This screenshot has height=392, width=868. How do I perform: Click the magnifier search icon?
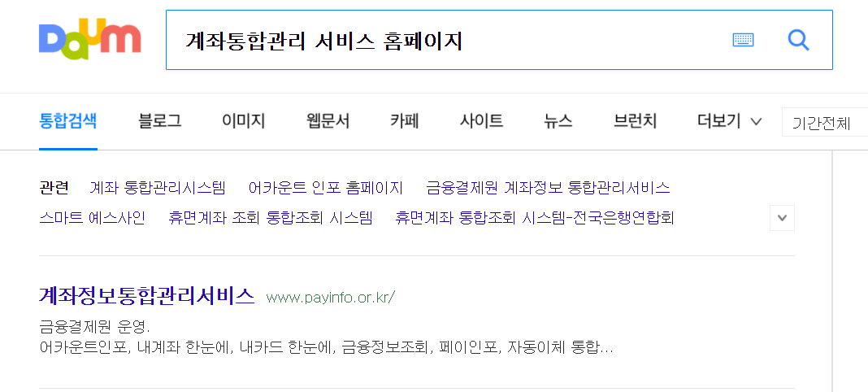click(798, 40)
